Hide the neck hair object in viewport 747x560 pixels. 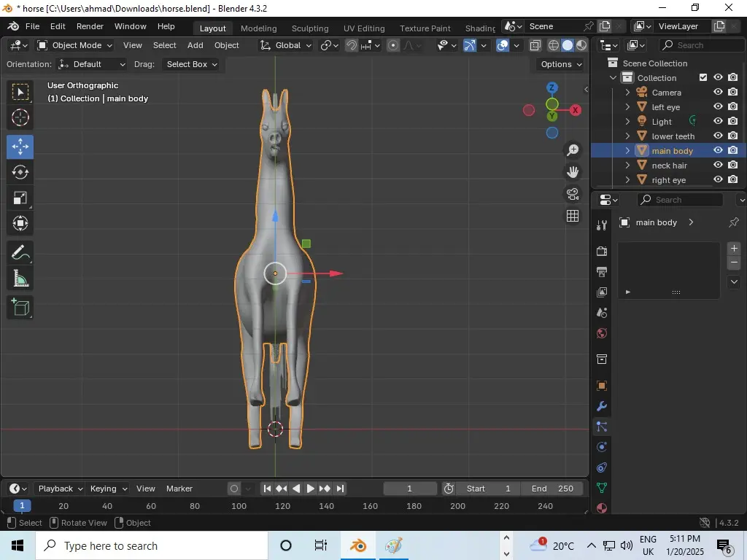click(x=718, y=166)
